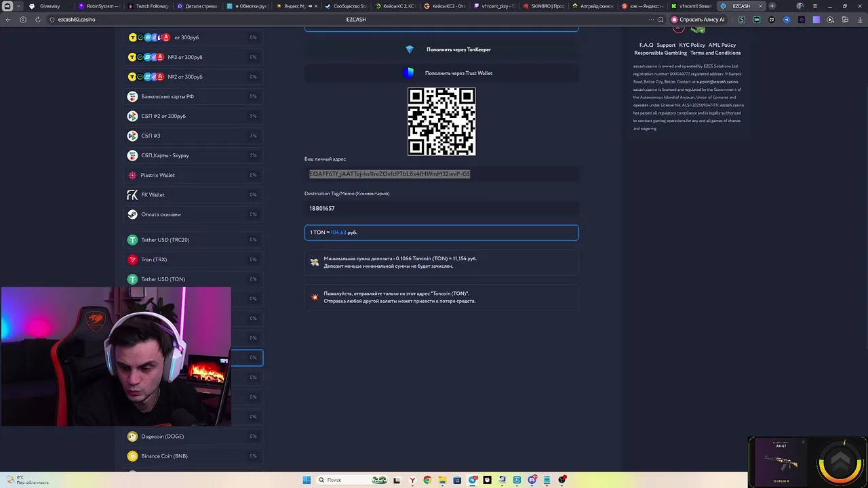The height and width of the screenshot is (488, 868).
Task: Open the Support link
Action: [x=666, y=45]
